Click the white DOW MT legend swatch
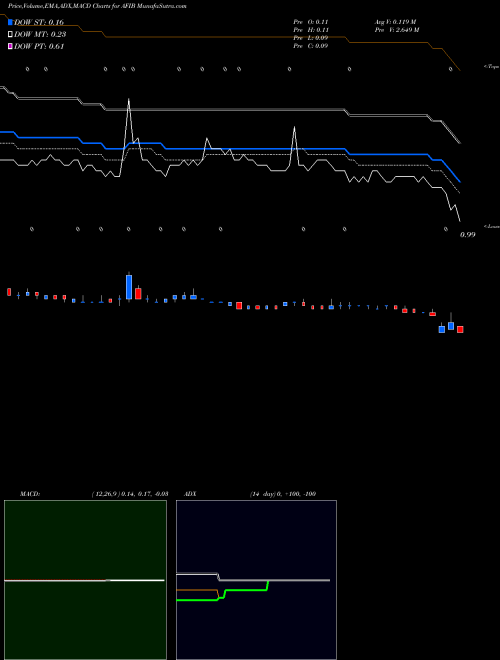The height and width of the screenshot is (660, 500). pyautogui.click(x=11, y=35)
